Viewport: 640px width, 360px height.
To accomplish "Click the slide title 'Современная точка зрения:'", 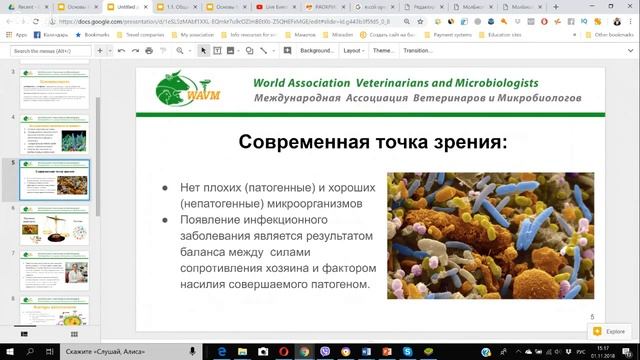I will 373,142.
